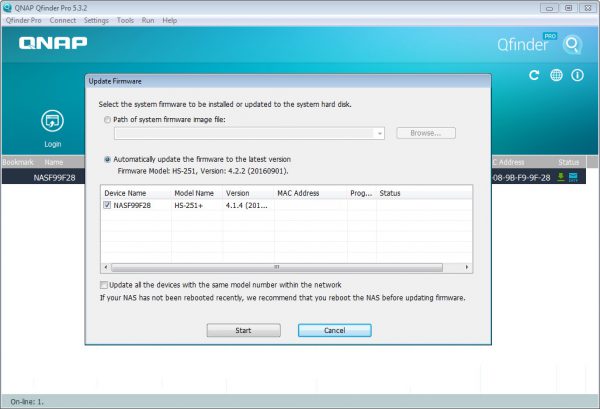Click the Login icon in the Qfinder toolbar
600x409 pixels.
(52, 121)
